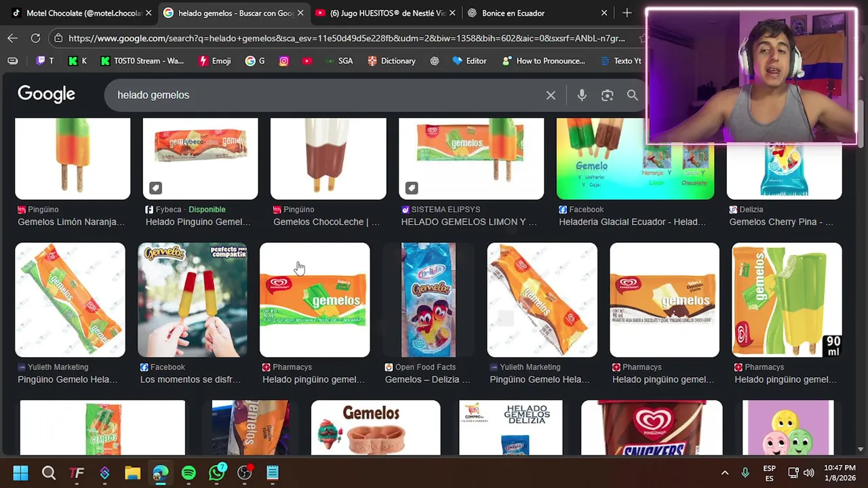This screenshot has width=868, height=488.
Task: Open Windows taskbar search
Action: (x=49, y=472)
